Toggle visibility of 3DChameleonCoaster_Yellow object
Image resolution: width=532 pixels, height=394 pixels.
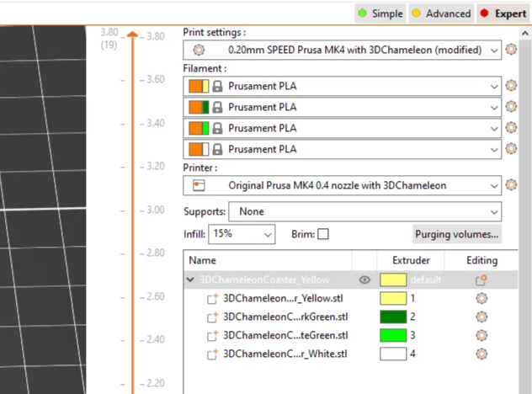pyautogui.click(x=364, y=280)
